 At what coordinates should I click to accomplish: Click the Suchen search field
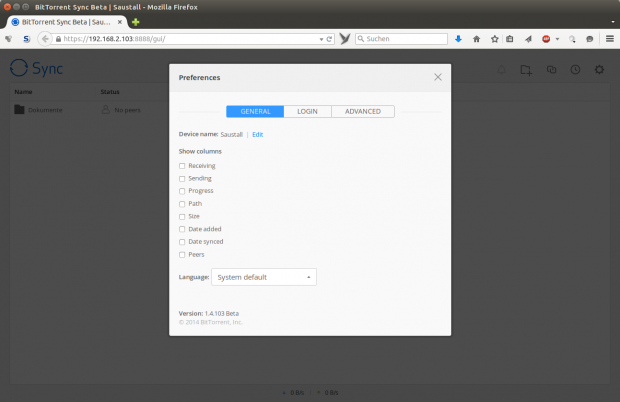click(x=401, y=39)
